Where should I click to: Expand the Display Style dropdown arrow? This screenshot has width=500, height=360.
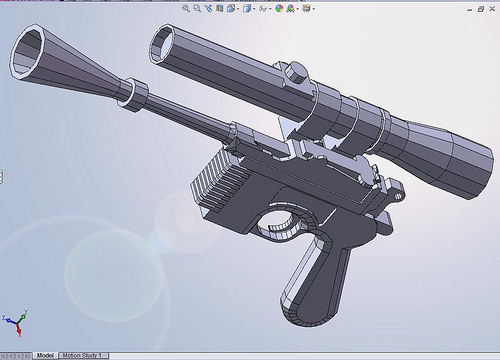pyautogui.click(x=254, y=9)
